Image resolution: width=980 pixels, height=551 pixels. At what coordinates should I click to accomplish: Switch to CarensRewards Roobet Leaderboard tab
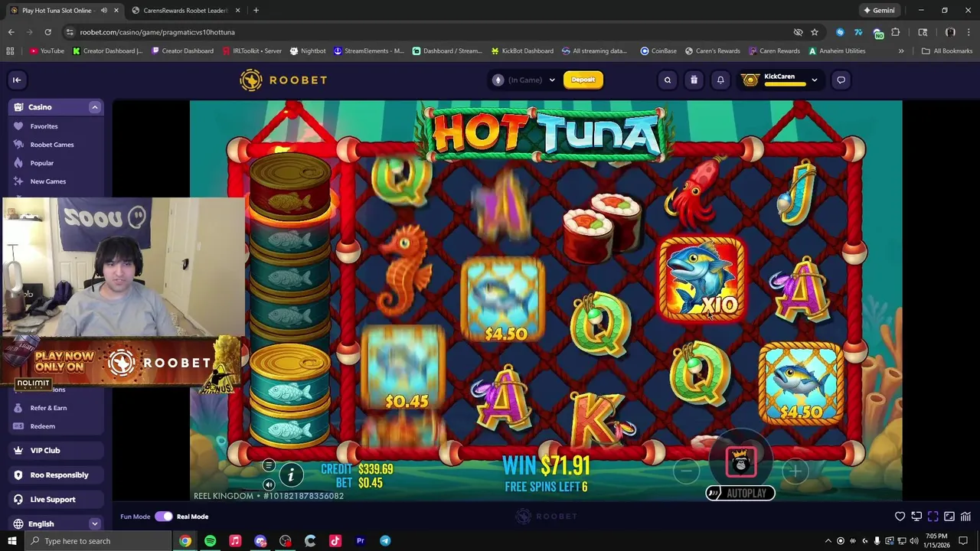click(185, 11)
